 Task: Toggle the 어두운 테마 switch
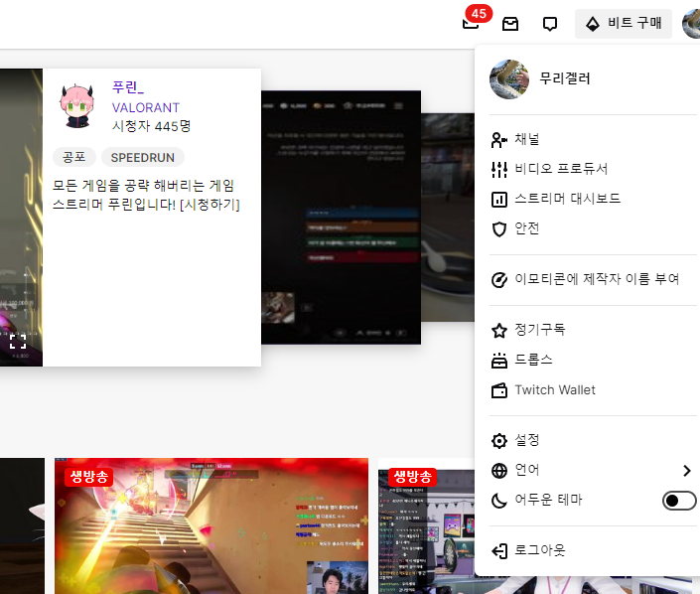pyautogui.click(x=679, y=501)
